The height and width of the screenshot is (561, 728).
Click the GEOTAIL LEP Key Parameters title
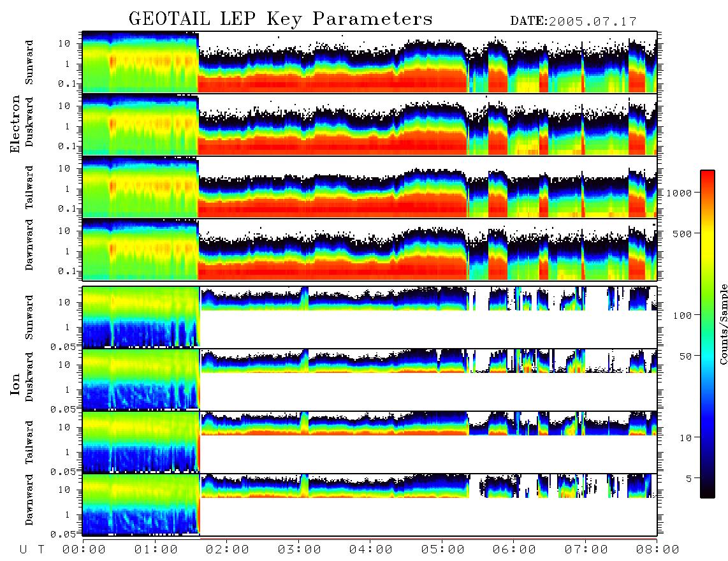[280, 20]
